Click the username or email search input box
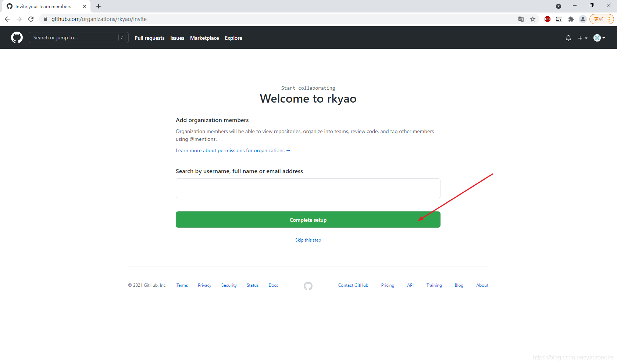Image resolution: width=617 pixels, height=364 pixels. coord(308,188)
